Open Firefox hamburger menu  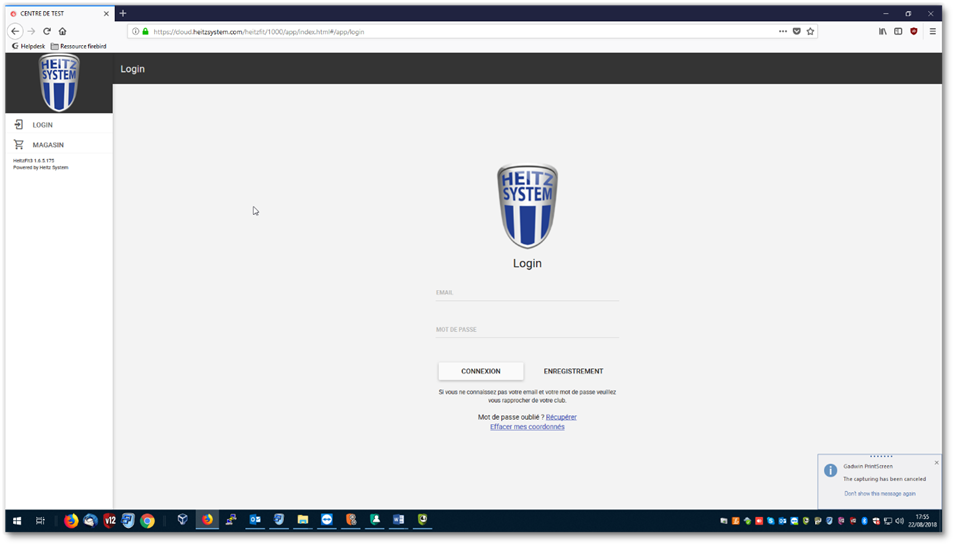932,32
